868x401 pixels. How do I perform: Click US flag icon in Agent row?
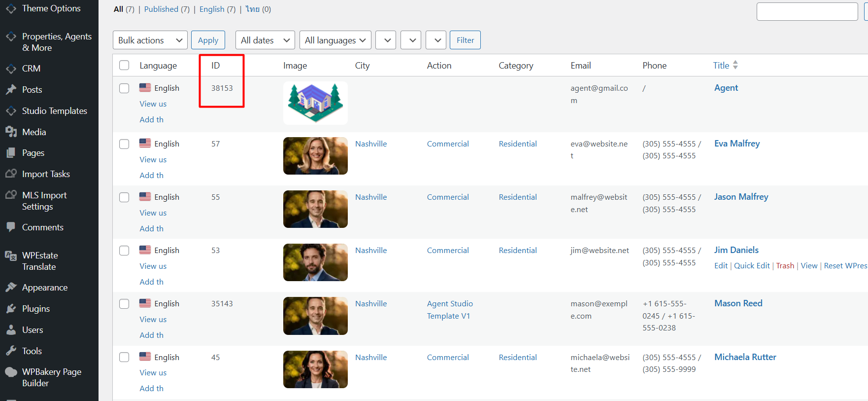point(145,87)
